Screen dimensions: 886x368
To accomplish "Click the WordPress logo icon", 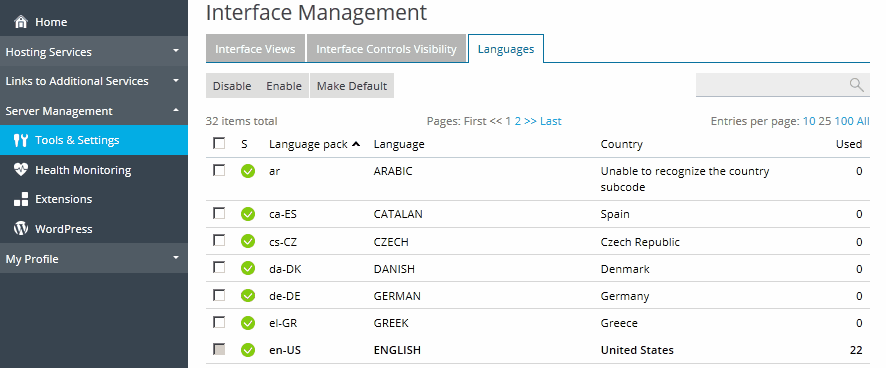I will coord(21,229).
